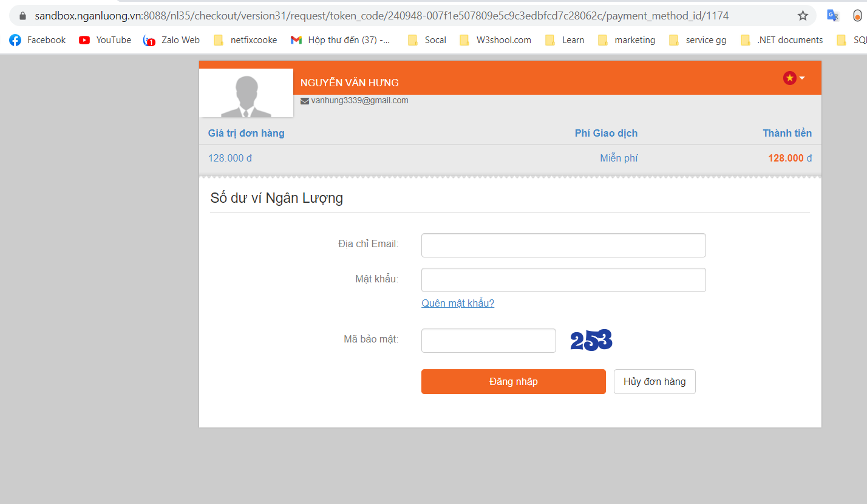Open the YouTube bookmark
This screenshot has height=504, width=867.
(105, 40)
